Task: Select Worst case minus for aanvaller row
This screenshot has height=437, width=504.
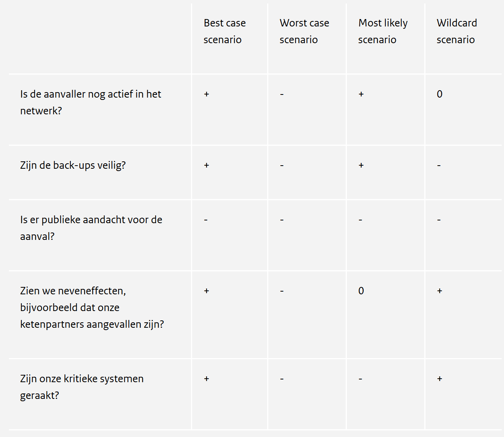Action: 282,94
